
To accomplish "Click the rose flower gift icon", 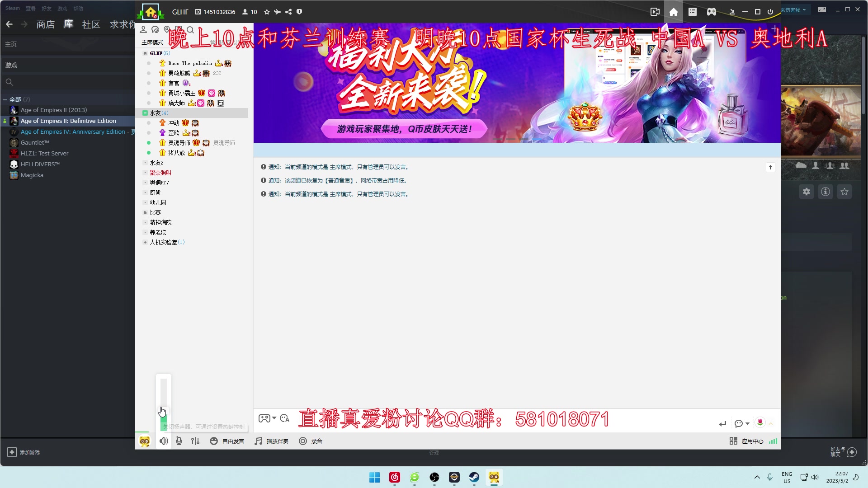I will [x=760, y=422].
